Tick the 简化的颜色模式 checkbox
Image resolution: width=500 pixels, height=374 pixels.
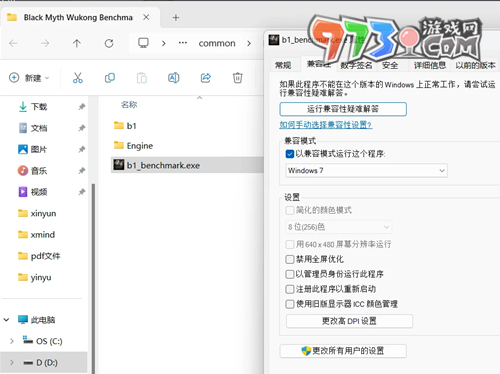click(x=290, y=210)
